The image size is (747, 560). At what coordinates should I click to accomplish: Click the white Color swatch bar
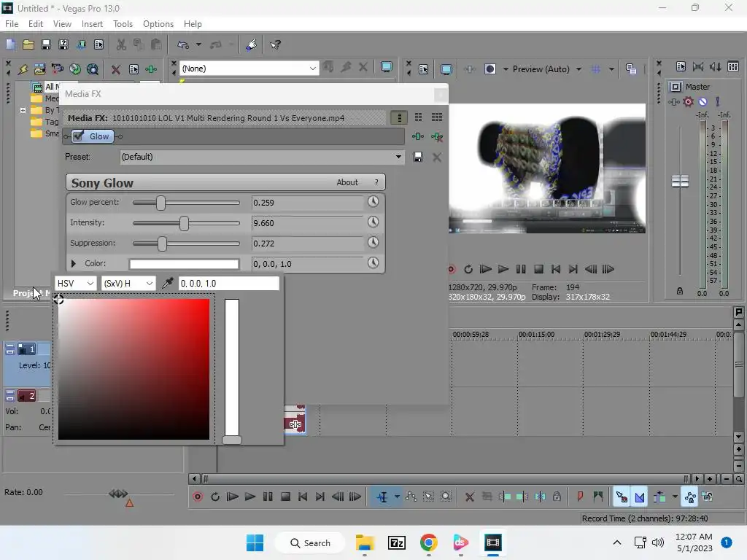point(184,264)
